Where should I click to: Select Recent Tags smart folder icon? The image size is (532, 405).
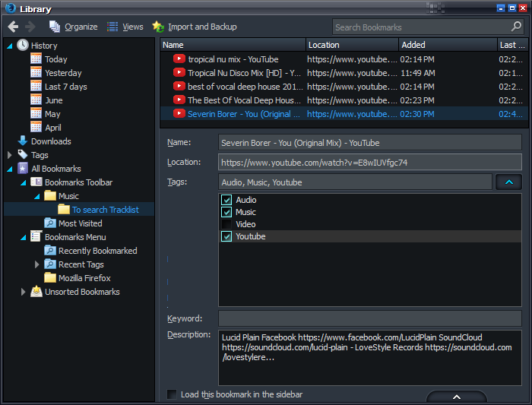pos(50,264)
